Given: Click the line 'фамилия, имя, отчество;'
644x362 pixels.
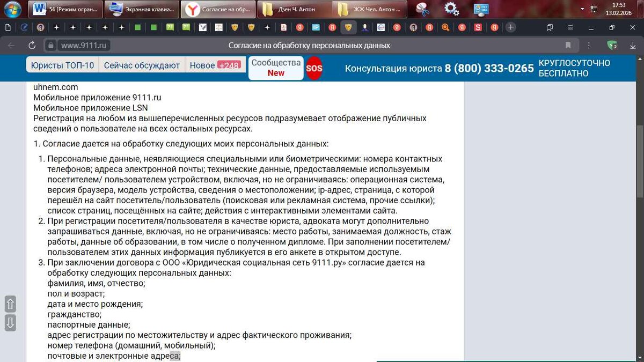Looking at the screenshot, I should (96, 283).
